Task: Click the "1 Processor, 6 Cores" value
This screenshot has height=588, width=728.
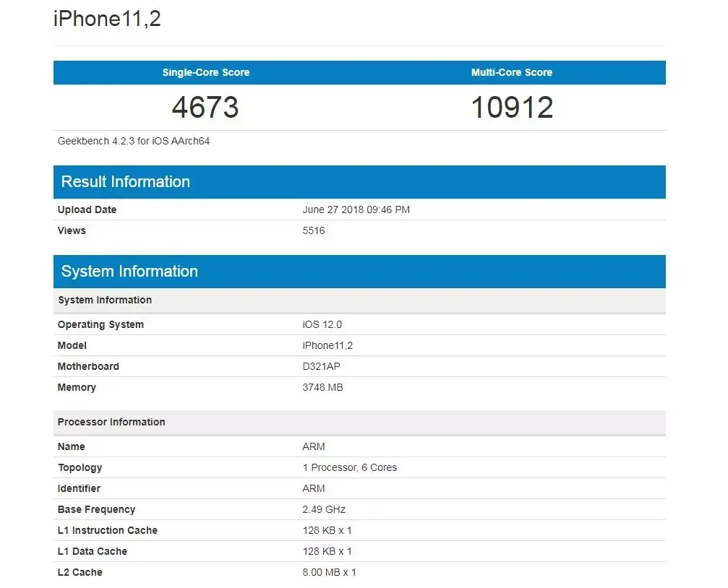Action: pos(350,468)
